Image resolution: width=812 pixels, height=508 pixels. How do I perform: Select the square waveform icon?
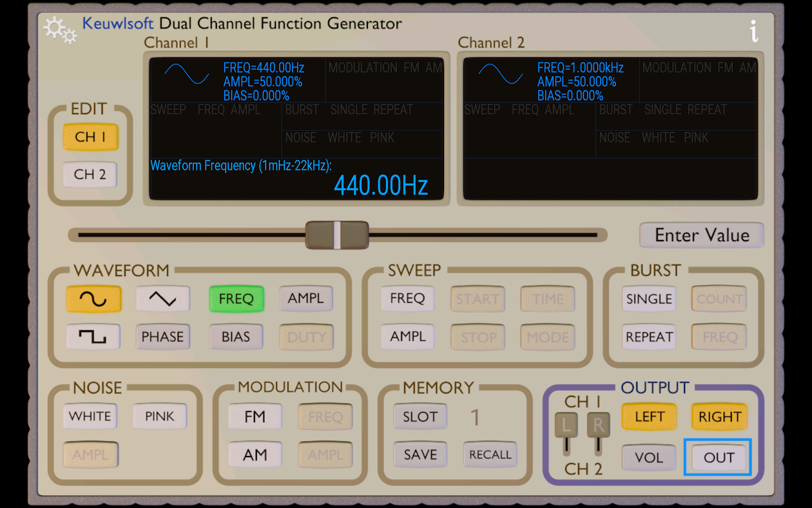coord(93,336)
